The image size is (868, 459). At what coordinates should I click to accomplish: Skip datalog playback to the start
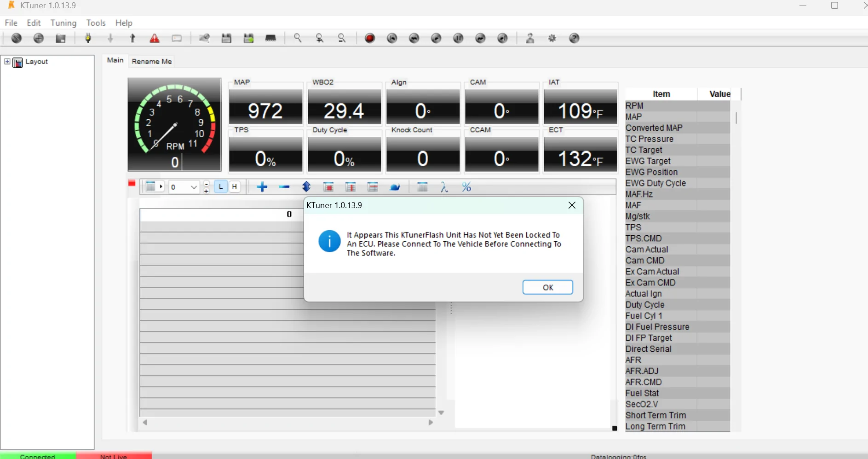392,38
